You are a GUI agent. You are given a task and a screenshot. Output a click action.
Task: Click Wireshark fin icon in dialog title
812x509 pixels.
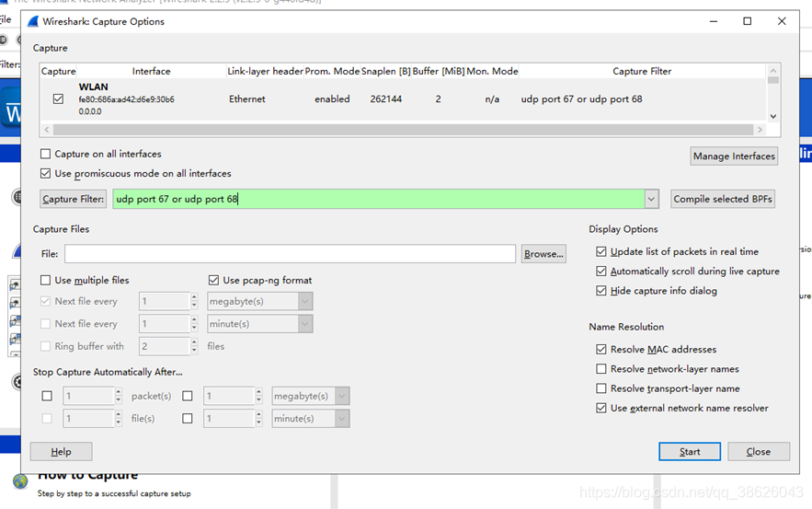tap(33, 21)
